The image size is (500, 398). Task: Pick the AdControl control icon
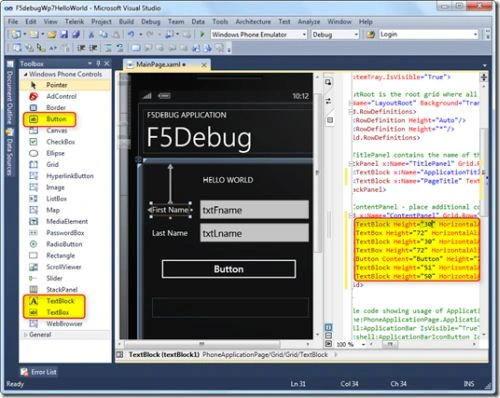pos(34,96)
